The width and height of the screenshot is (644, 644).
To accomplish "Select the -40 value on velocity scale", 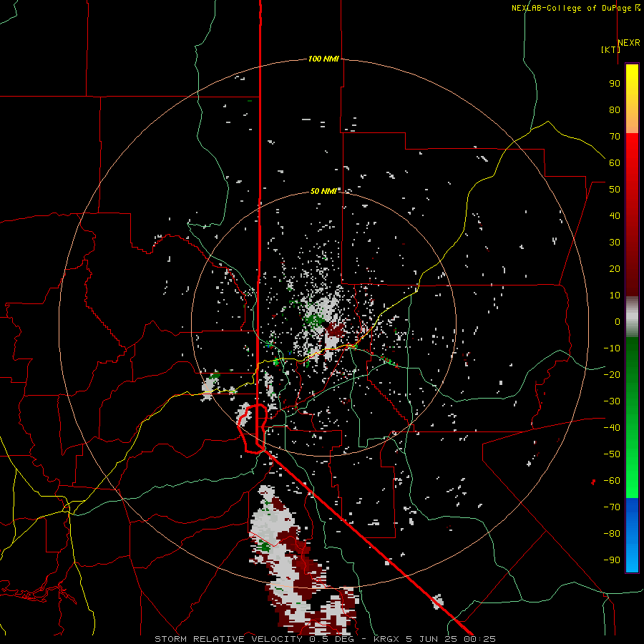I will (x=612, y=428).
